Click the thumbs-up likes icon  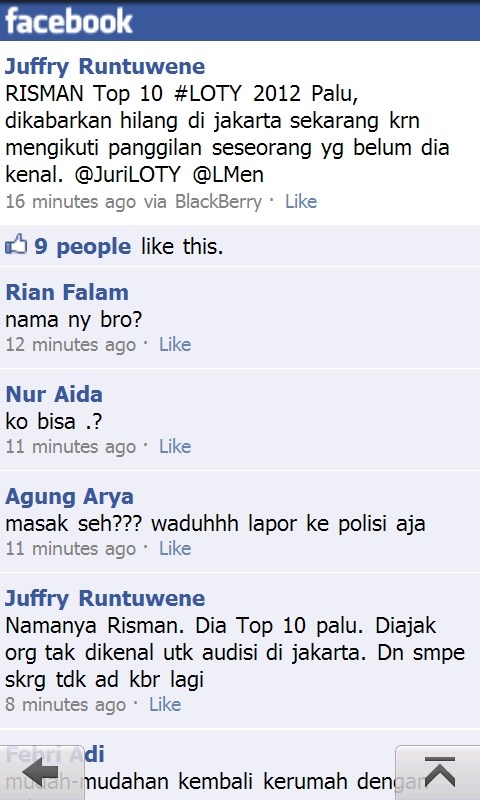click(x=16, y=245)
